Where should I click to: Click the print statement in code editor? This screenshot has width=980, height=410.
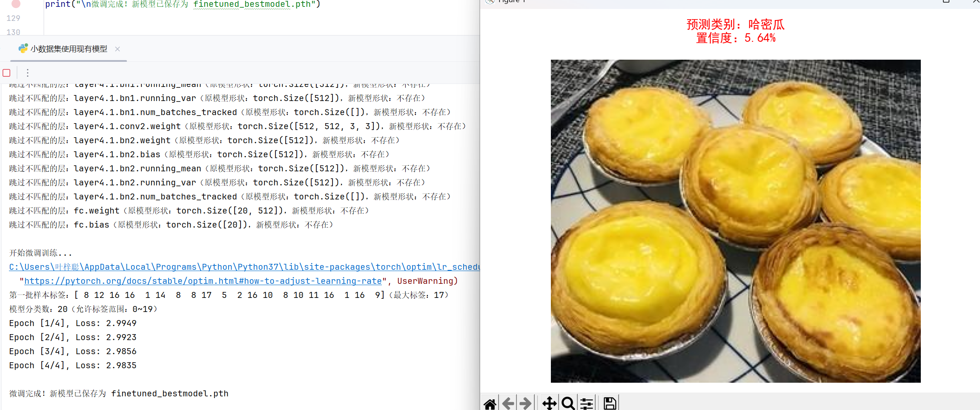pyautogui.click(x=183, y=4)
